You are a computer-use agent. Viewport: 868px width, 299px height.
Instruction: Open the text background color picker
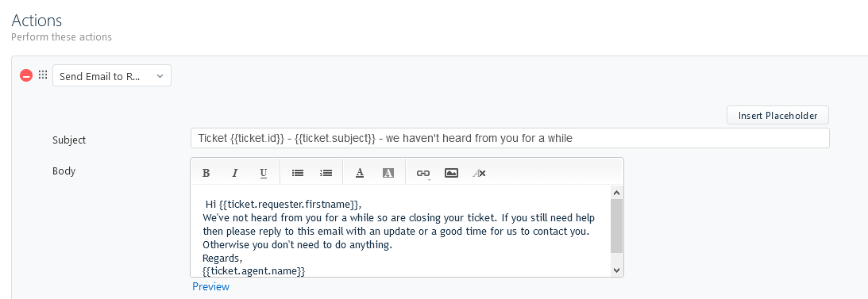pyautogui.click(x=388, y=173)
